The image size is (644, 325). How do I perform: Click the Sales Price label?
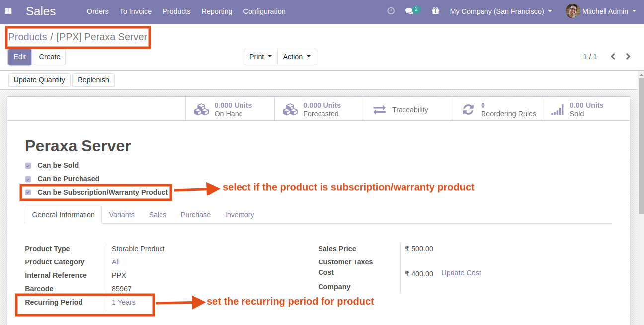click(337, 249)
